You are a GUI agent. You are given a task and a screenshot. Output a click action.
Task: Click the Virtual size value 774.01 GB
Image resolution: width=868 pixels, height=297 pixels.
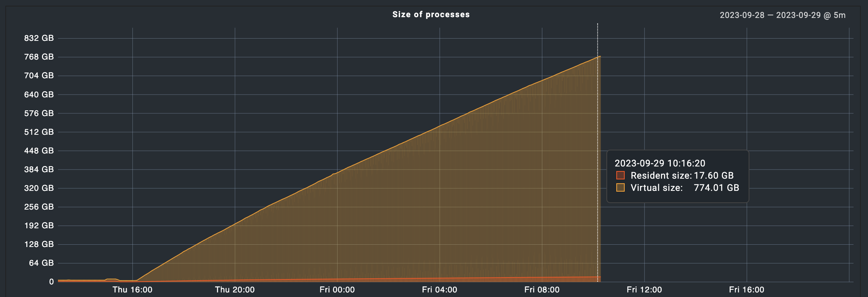tap(716, 187)
